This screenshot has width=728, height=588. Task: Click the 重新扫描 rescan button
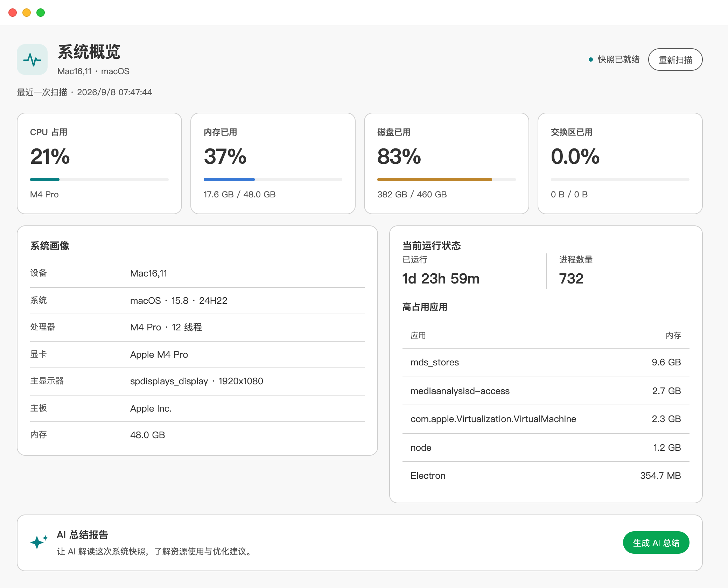coord(675,59)
